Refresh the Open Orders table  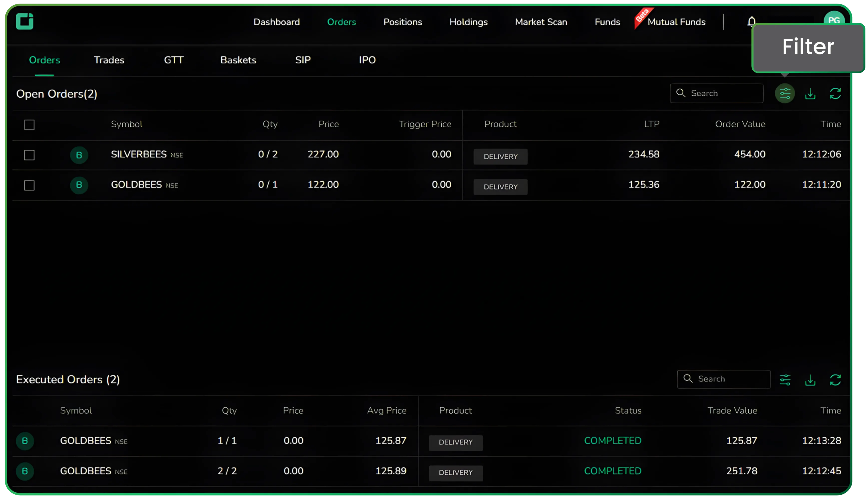coord(835,93)
